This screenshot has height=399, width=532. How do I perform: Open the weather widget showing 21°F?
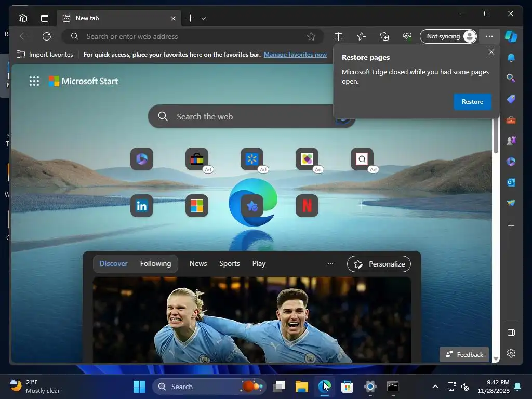pos(35,387)
